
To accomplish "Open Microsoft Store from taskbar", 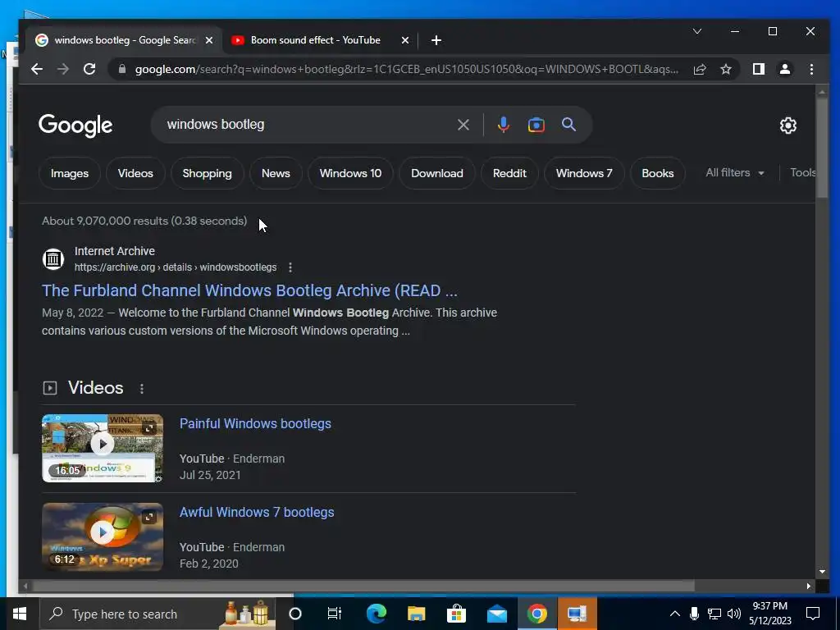I will [x=456, y=614].
